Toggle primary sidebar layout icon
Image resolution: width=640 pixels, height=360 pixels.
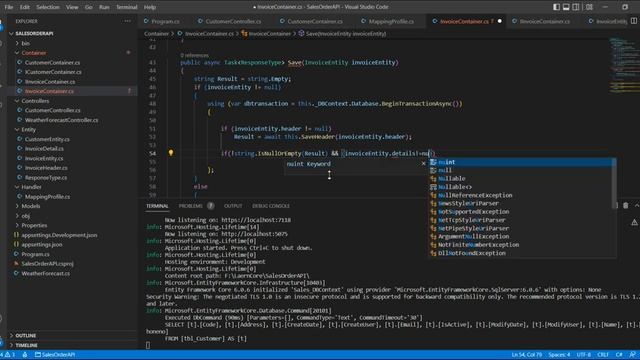[x=556, y=7]
